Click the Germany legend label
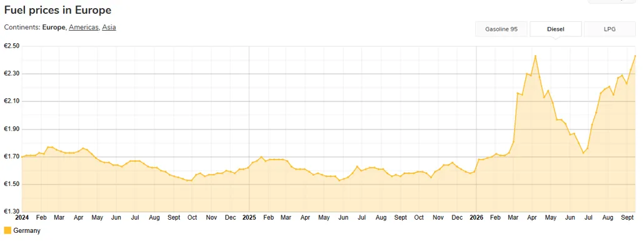644x241 pixels. [27, 231]
